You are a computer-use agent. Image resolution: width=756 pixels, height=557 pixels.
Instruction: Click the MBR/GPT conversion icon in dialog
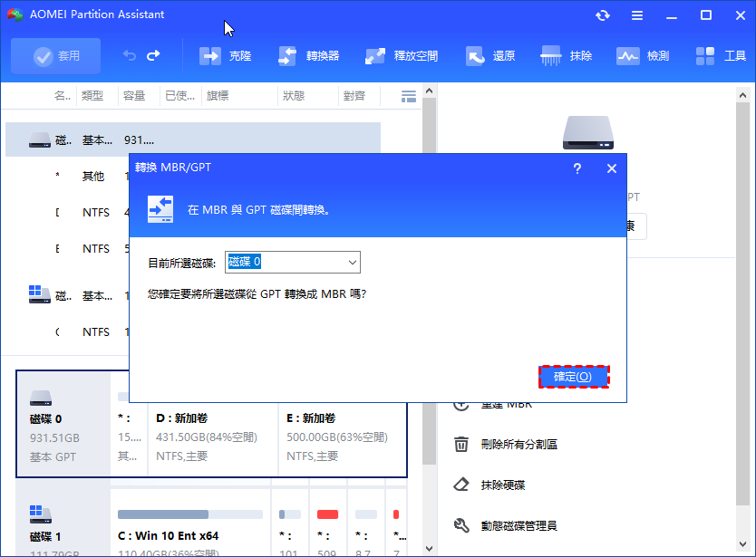click(x=160, y=209)
